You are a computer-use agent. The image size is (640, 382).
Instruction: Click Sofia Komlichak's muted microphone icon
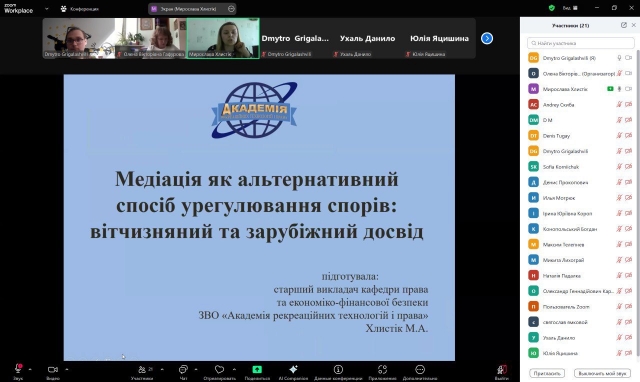click(619, 167)
